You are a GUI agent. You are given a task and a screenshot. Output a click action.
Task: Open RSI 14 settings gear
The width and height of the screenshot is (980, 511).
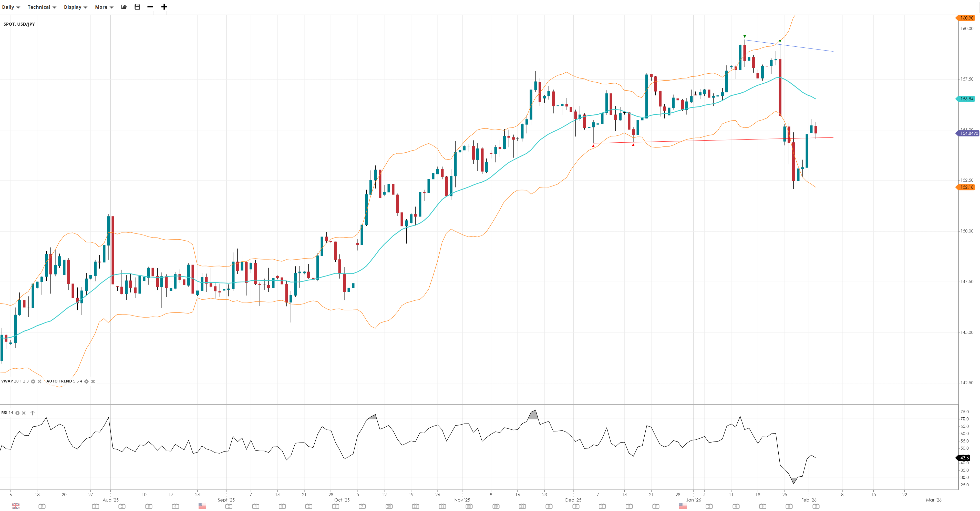pos(17,413)
